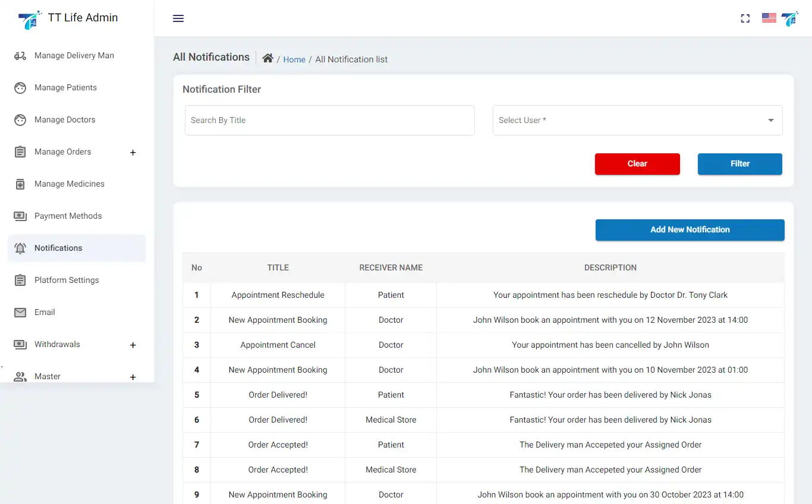Expand the Master submenu plus sign
The height and width of the screenshot is (504, 812).
(133, 377)
